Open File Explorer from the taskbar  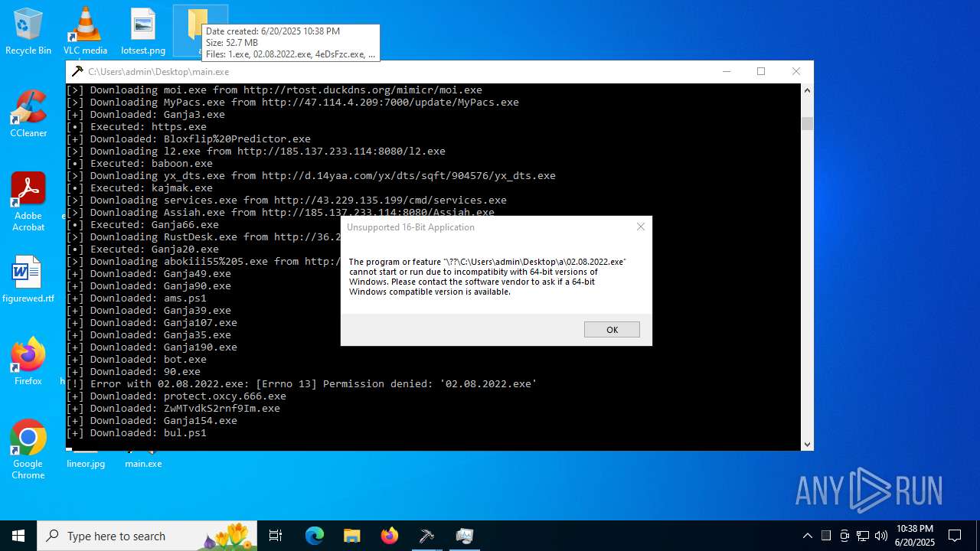pyautogui.click(x=351, y=536)
